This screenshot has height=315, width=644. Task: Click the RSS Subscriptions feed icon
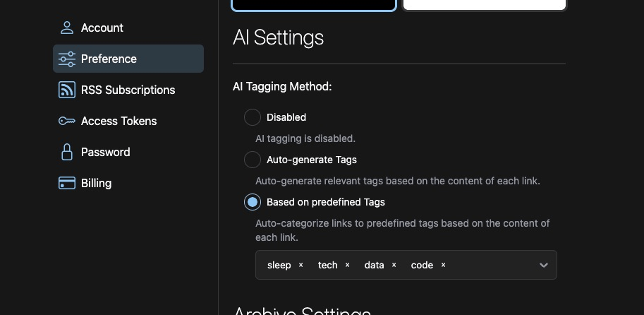point(67,90)
